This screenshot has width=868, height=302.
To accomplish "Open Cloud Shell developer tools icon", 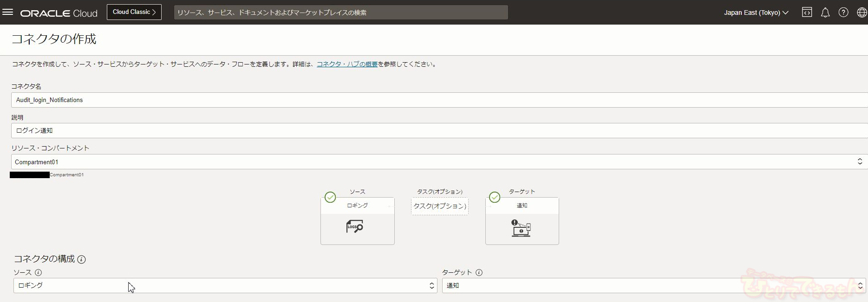I will pyautogui.click(x=807, y=13).
